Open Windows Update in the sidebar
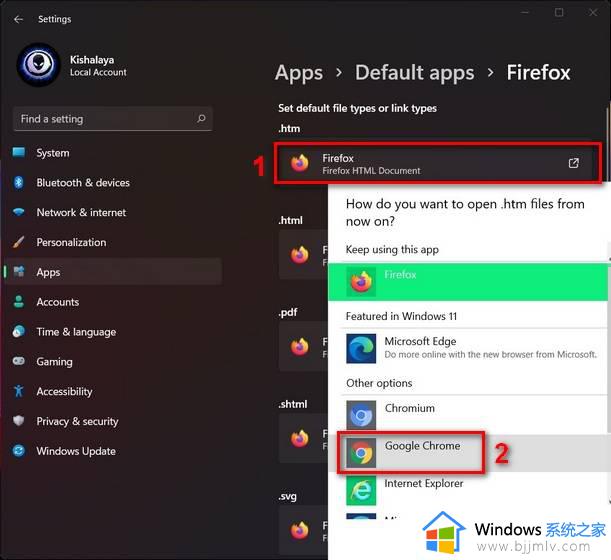Screen dimensions: 611x560 point(113,451)
